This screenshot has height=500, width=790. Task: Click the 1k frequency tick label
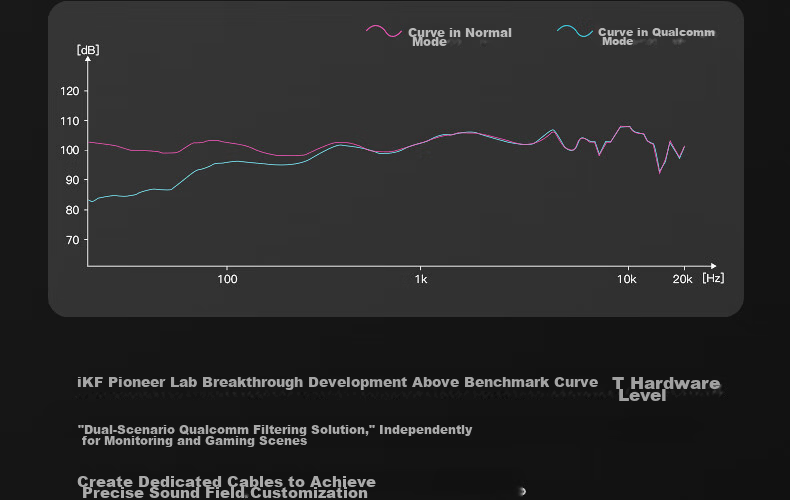[421, 279]
